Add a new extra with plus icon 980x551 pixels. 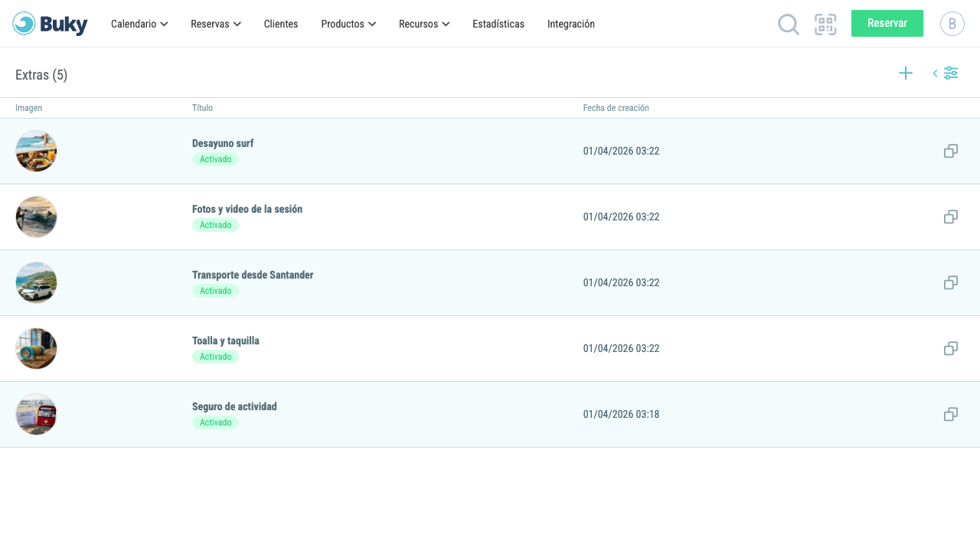[906, 73]
